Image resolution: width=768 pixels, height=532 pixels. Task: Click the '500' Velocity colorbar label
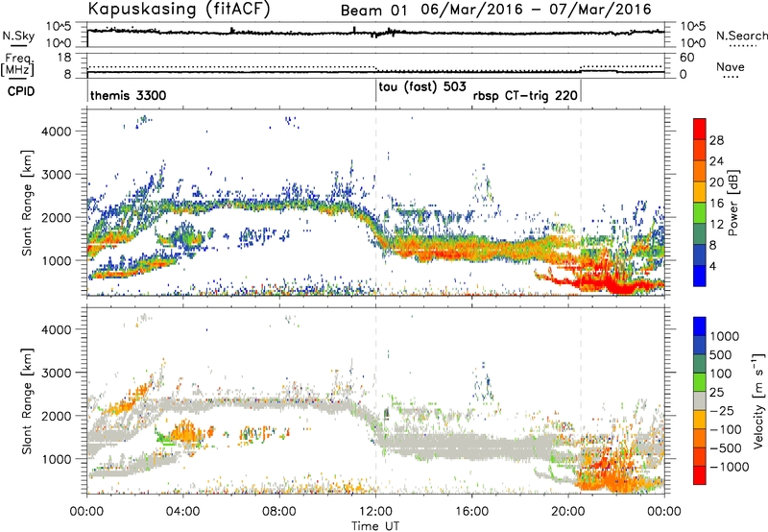pos(721,355)
